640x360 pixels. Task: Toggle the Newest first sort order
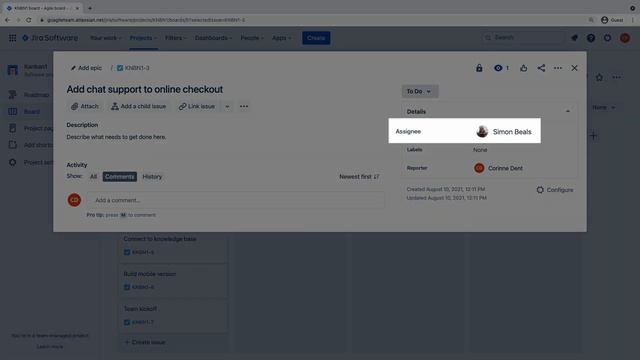point(359,177)
